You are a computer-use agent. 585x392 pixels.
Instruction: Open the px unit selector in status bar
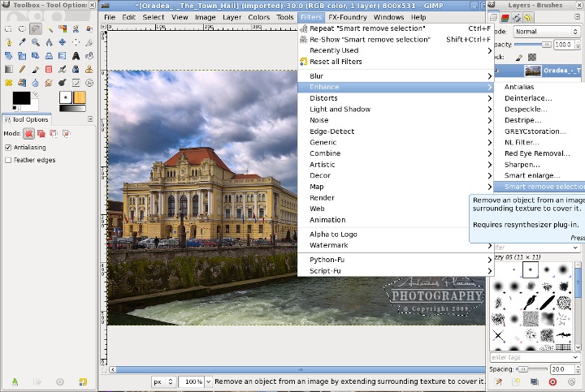pos(163,381)
